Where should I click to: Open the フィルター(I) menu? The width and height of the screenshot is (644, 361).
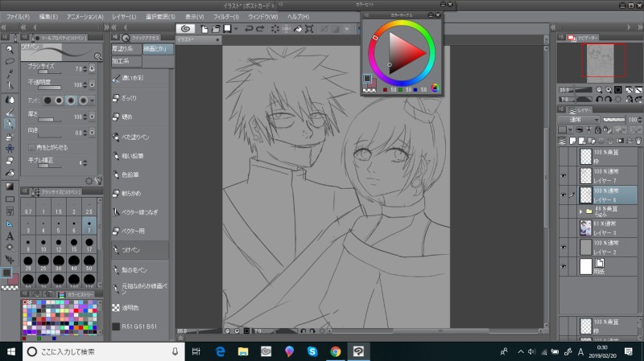(x=226, y=17)
